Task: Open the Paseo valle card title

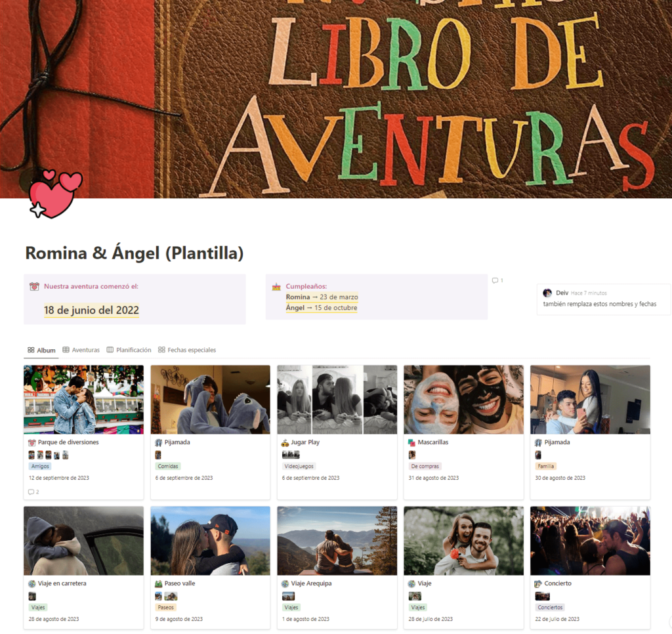Action: [180, 583]
